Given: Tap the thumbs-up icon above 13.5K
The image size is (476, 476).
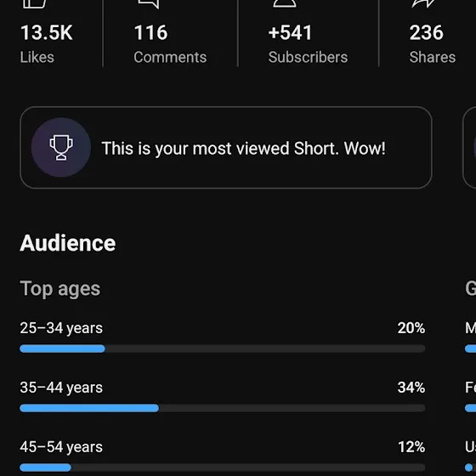Looking at the screenshot, I should [34, 4].
